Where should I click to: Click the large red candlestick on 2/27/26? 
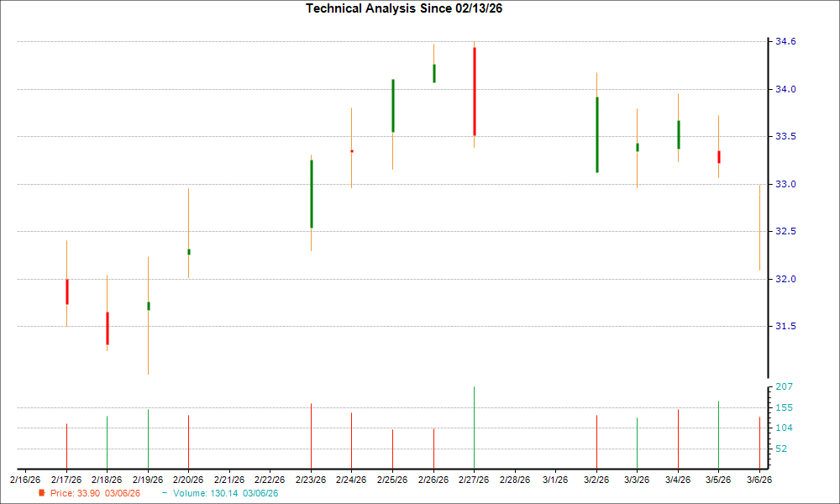coord(475,91)
